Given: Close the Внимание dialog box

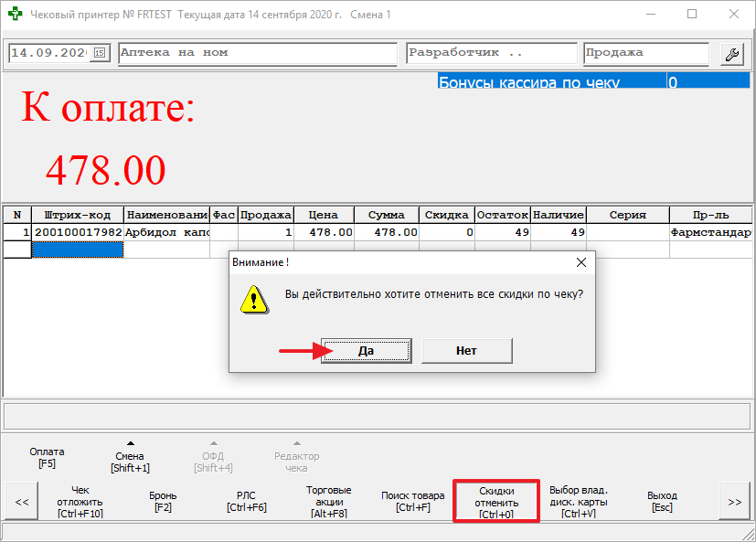Looking at the screenshot, I should (x=580, y=262).
